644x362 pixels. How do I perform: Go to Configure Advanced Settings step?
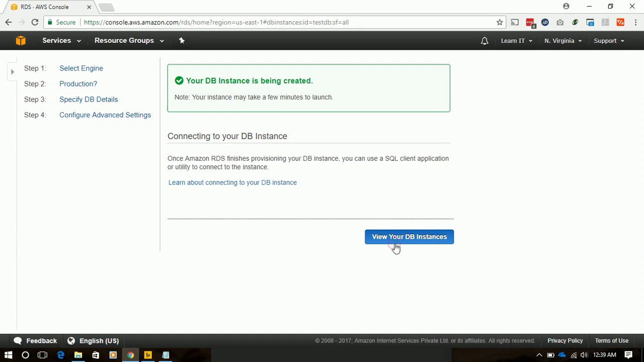tap(105, 115)
